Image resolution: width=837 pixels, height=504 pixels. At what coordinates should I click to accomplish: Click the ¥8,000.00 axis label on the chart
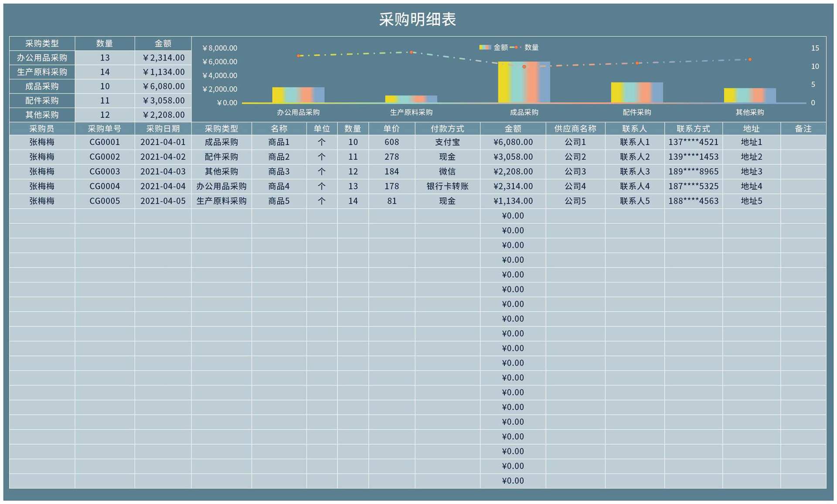[x=219, y=48]
